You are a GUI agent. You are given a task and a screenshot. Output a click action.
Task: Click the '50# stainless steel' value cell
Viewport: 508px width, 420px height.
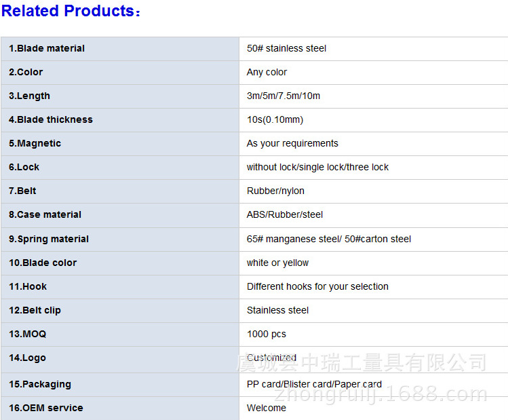click(286, 48)
